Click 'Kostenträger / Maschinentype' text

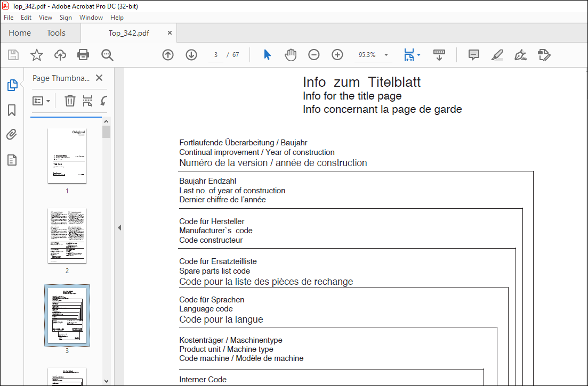[231, 340]
